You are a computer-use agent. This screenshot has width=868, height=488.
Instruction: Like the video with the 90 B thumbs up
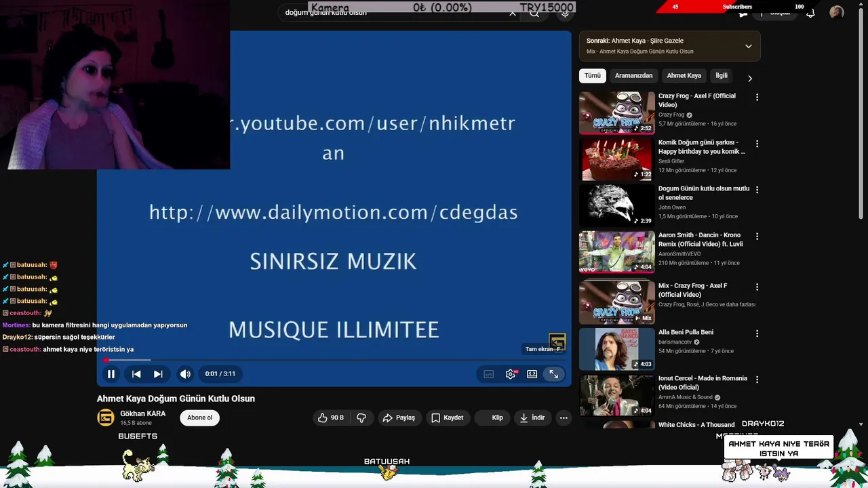point(330,418)
